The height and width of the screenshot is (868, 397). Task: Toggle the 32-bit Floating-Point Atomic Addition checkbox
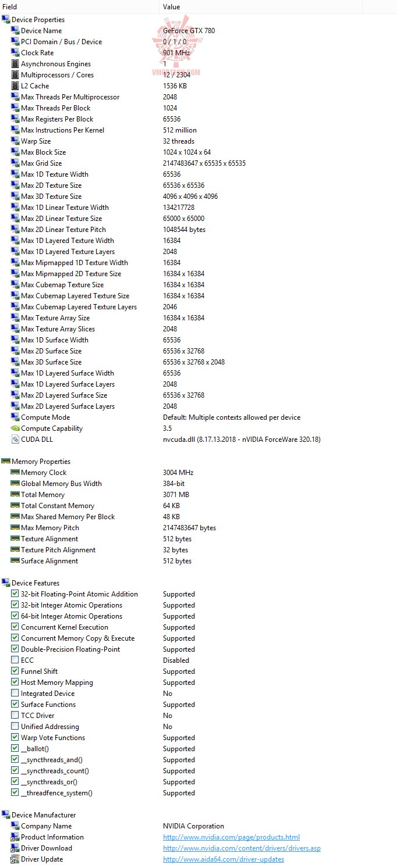coord(15,594)
